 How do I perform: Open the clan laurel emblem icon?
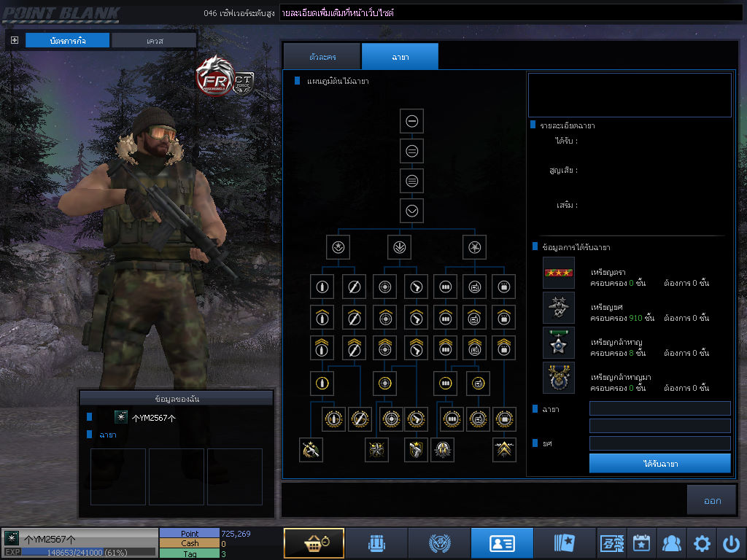(439, 542)
